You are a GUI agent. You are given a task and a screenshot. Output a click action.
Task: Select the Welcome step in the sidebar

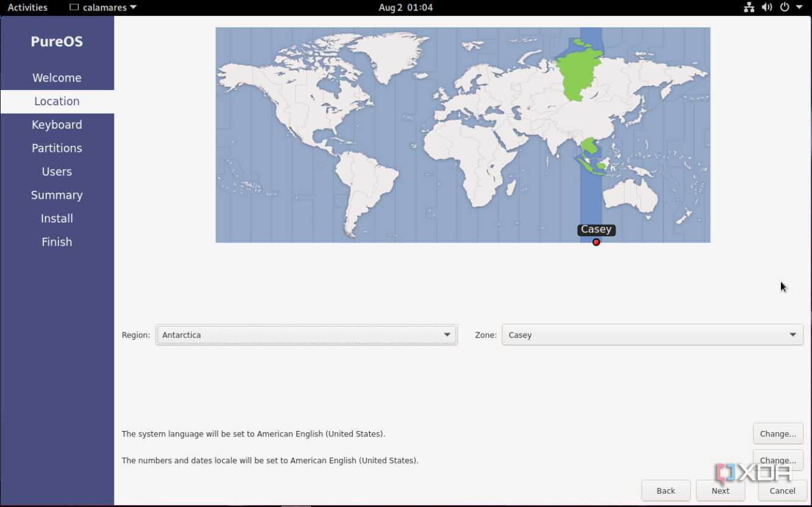pyautogui.click(x=57, y=78)
